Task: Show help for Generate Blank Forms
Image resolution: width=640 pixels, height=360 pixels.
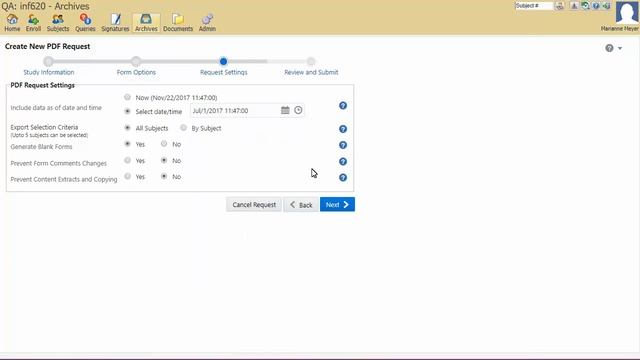Action: click(x=343, y=145)
